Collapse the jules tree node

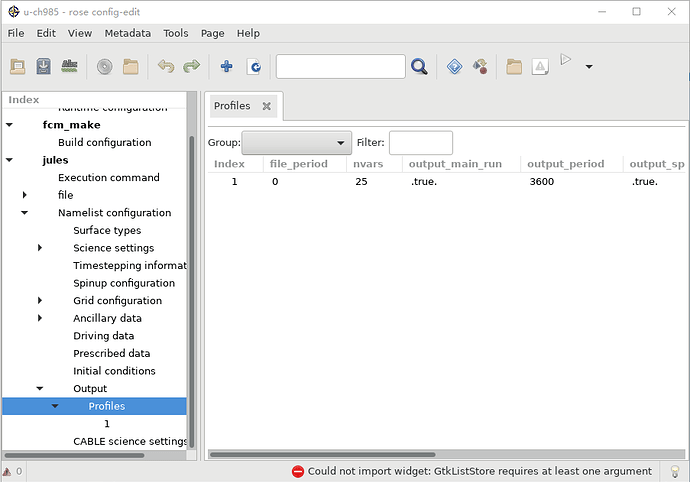pos(9,160)
